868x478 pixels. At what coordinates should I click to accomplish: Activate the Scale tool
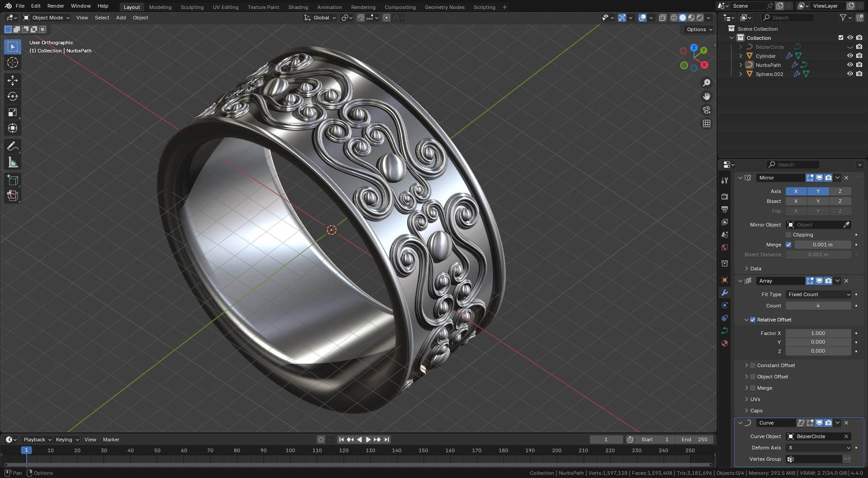[x=13, y=112]
